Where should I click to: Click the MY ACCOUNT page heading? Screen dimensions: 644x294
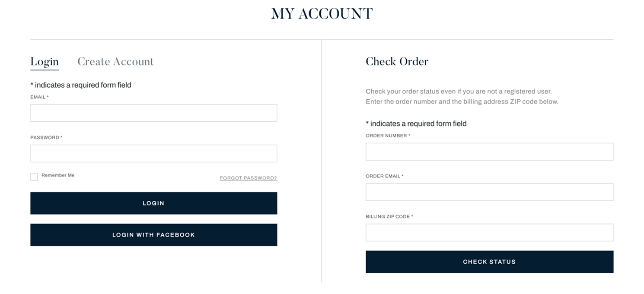[322, 14]
